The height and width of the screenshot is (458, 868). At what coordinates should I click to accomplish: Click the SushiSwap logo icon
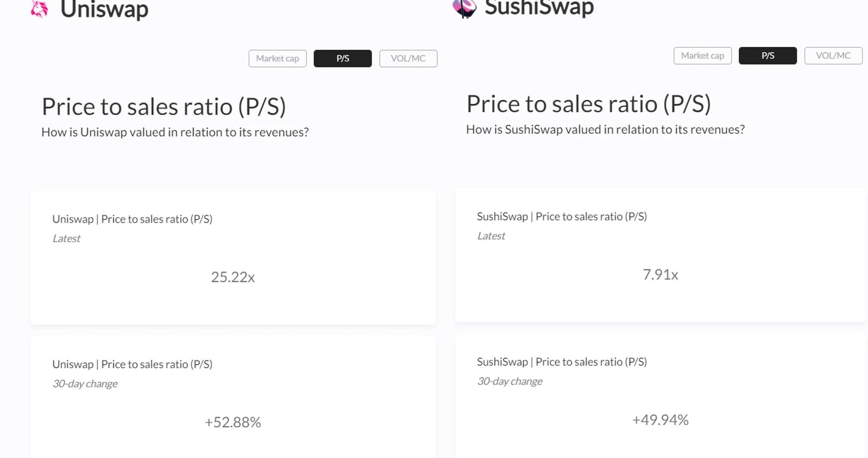pos(465,8)
